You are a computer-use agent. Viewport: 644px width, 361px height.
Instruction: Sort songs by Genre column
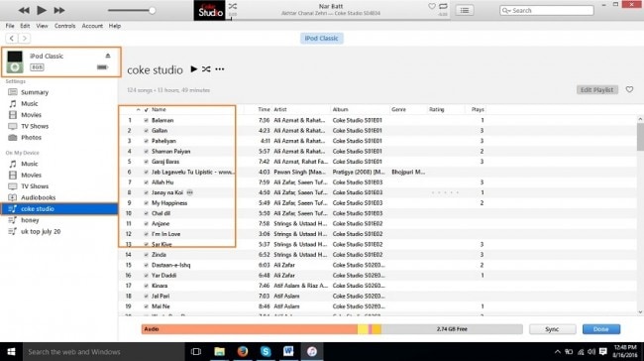tap(398, 109)
